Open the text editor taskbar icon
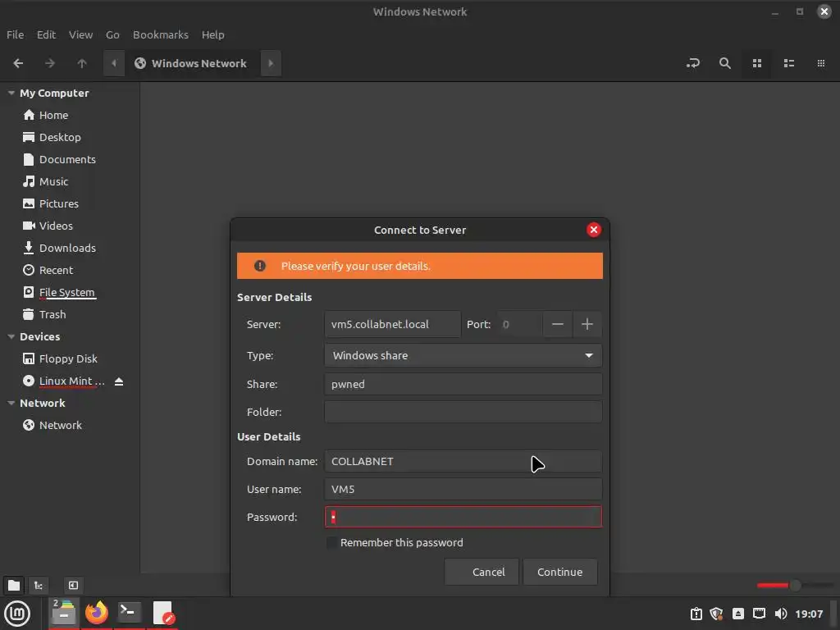The height and width of the screenshot is (630, 840). 162,614
